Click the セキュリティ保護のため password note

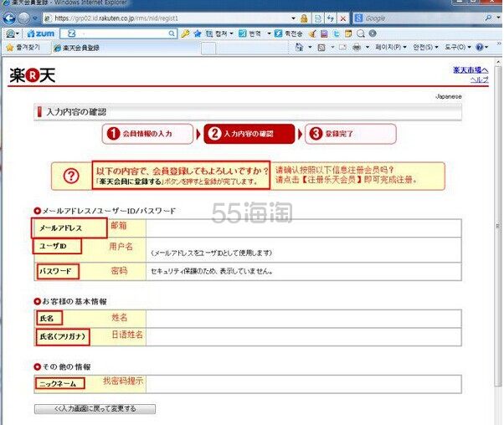tap(212, 271)
